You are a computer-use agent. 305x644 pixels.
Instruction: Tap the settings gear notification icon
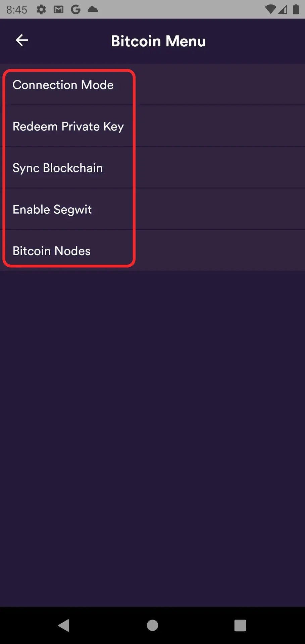coord(41,9)
